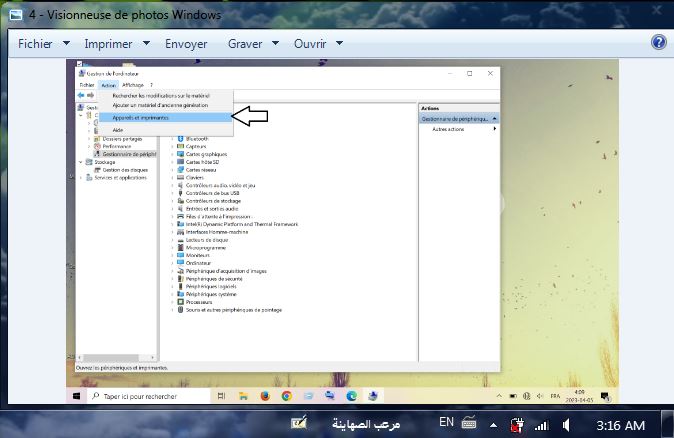
Task: Click pictured Processeurs icon
Action: click(x=181, y=302)
